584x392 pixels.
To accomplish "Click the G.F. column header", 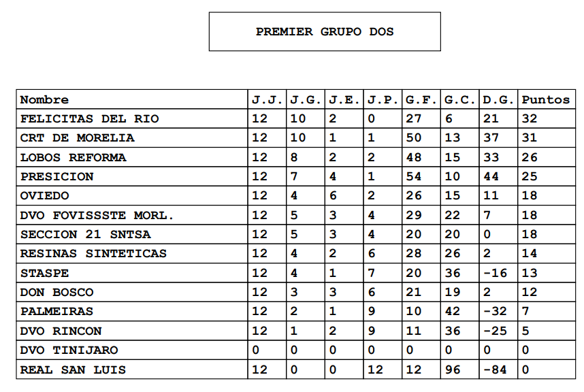I will point(421,99).
